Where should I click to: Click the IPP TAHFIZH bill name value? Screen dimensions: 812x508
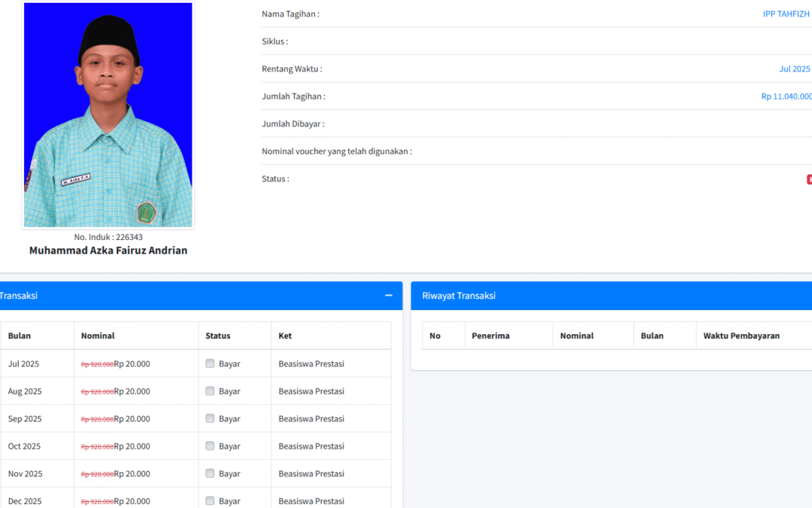point(786,14)
